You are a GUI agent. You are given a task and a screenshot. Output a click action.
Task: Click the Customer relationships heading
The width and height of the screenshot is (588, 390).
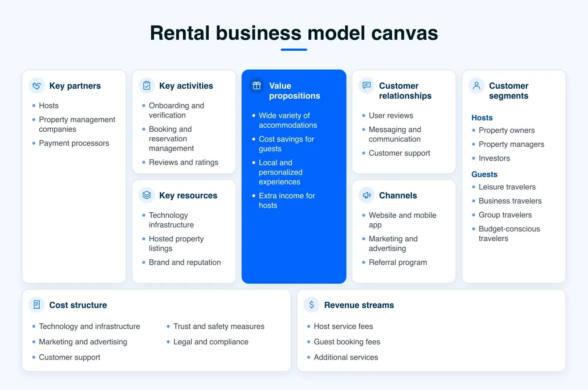pos(405,91)
